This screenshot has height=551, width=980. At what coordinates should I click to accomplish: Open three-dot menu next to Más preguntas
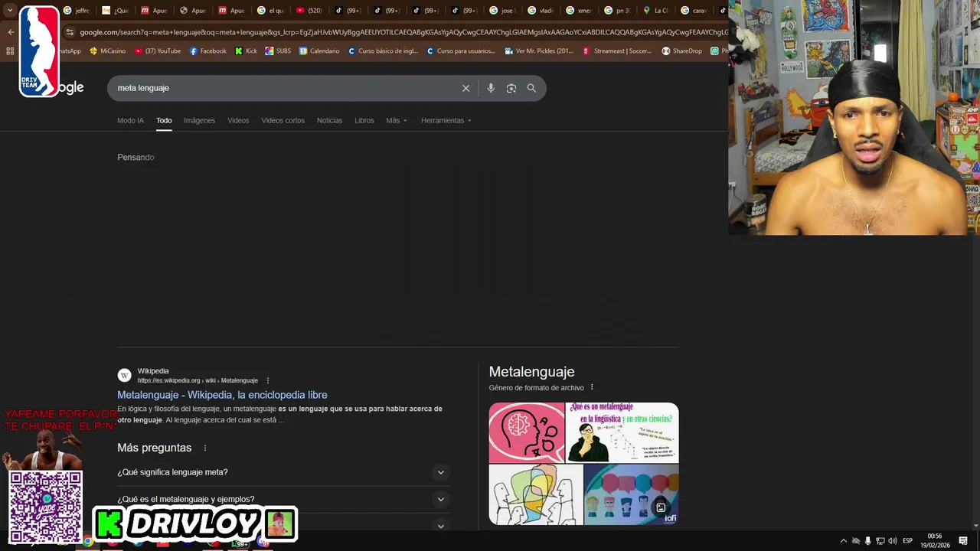(204, 448)
